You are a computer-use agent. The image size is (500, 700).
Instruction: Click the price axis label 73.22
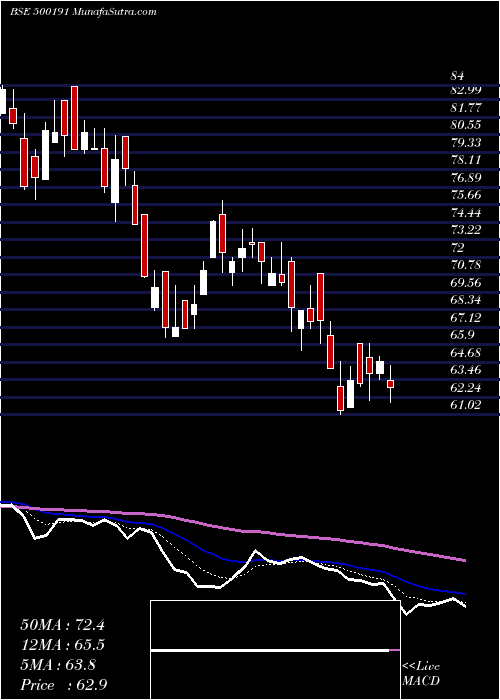pyautogui.click(x=466, y=230)
